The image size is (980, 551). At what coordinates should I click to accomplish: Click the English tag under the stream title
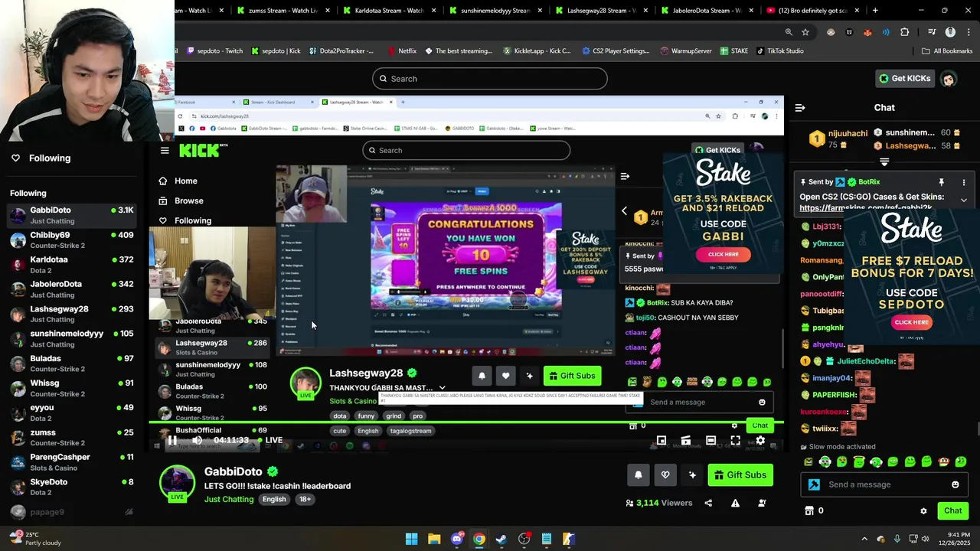point(274,499)
